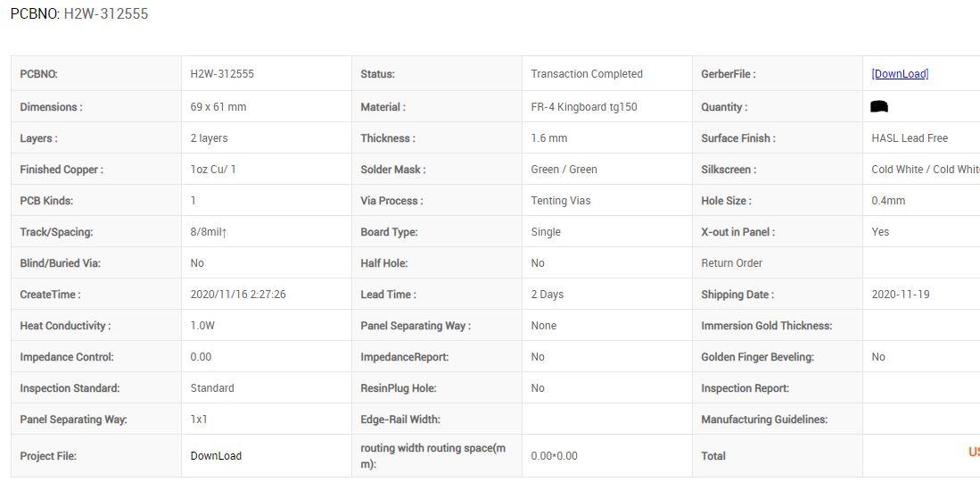Click the 0.4mm hole size value
The height and width of the screenshot is (482, 980).
[x=888, y=201]
